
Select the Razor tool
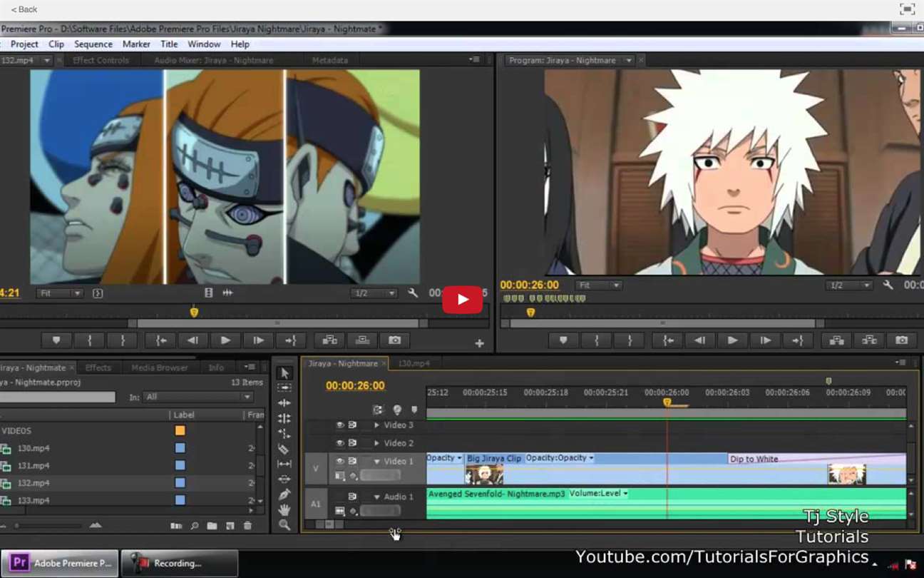coord(284,449)
